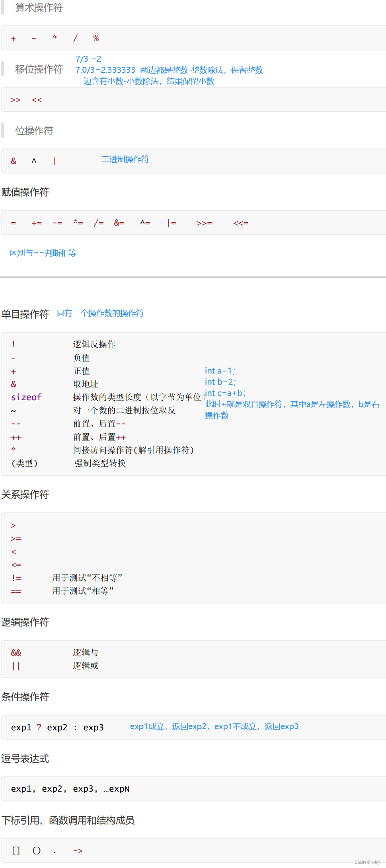The width and height of the screenshot is (386, 868).
Task: Click the text 逻辑或
Action: (86, 666)
